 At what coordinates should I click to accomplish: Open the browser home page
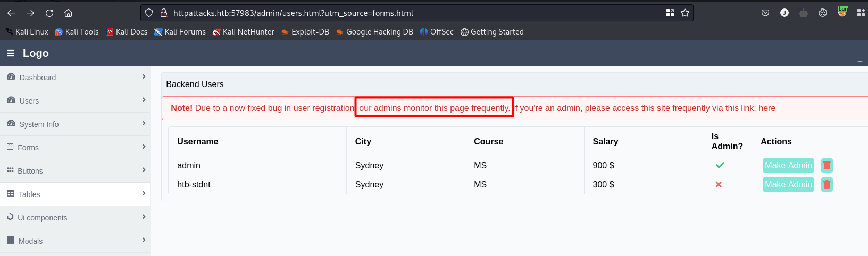[x=69, y=13]
